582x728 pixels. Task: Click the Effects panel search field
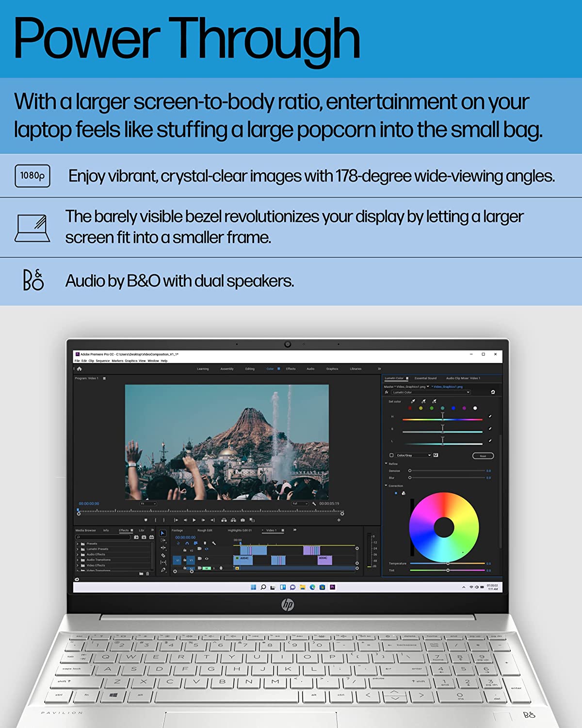[x=103, y=537]
